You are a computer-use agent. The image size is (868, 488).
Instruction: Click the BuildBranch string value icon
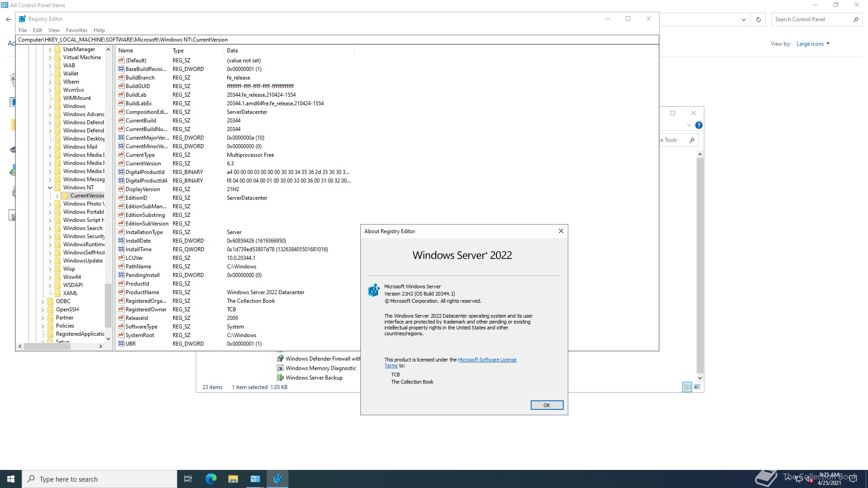pyautogui.click(x=121, y=78)
